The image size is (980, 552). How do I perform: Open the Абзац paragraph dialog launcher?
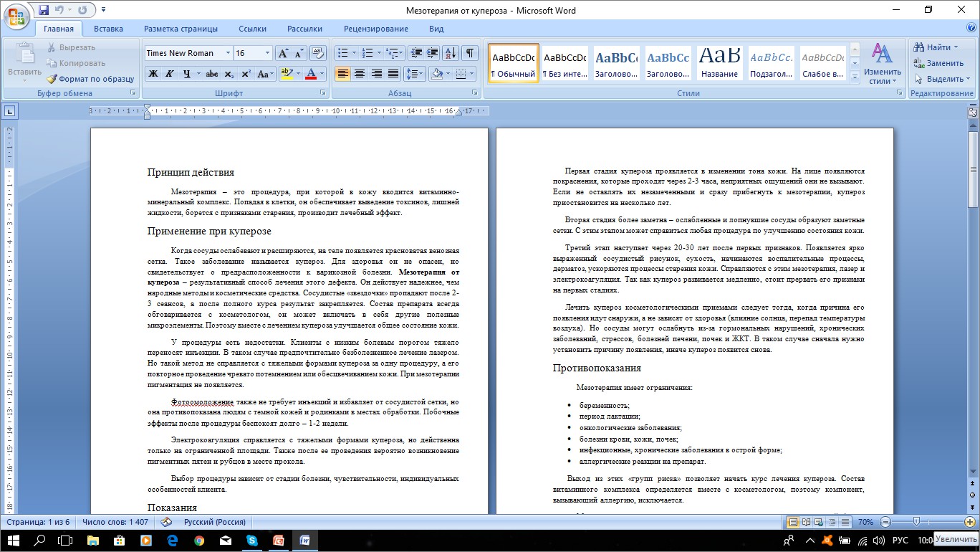pyautogui.click(x=476, y=93)
